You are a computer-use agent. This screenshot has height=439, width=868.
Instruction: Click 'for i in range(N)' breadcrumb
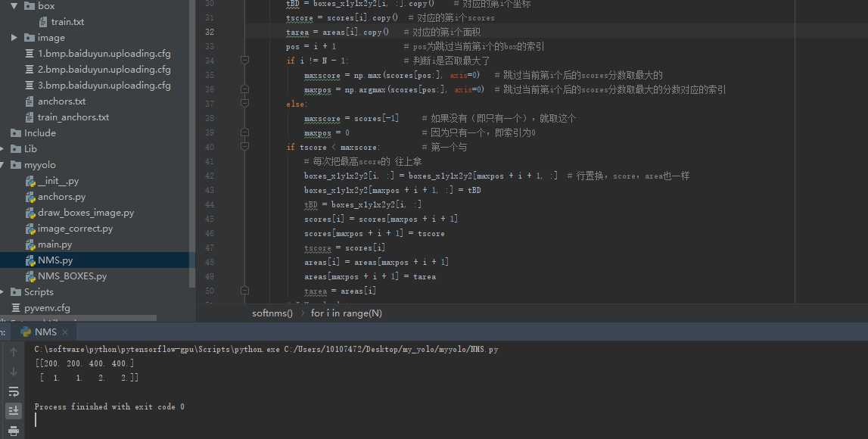[347, 313]
